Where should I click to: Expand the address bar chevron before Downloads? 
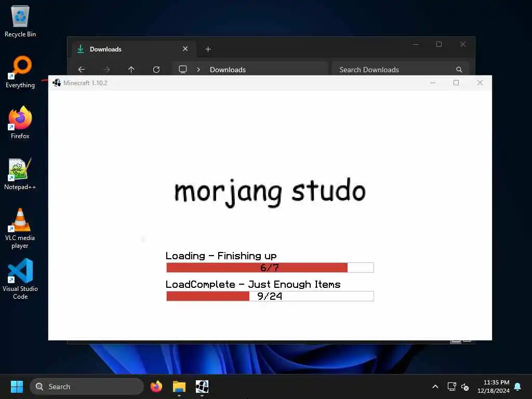(198, 70)
